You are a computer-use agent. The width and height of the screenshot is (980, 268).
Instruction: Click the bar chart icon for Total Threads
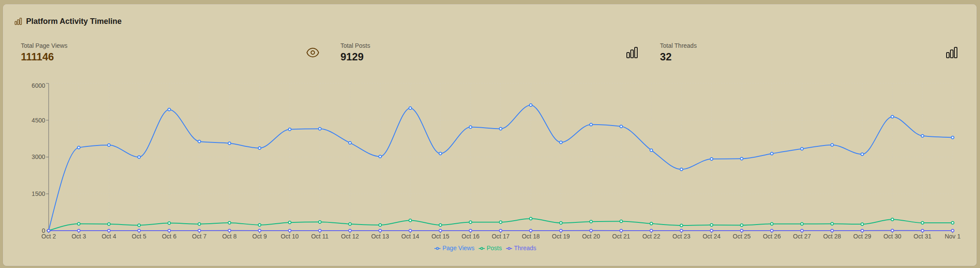951,53
